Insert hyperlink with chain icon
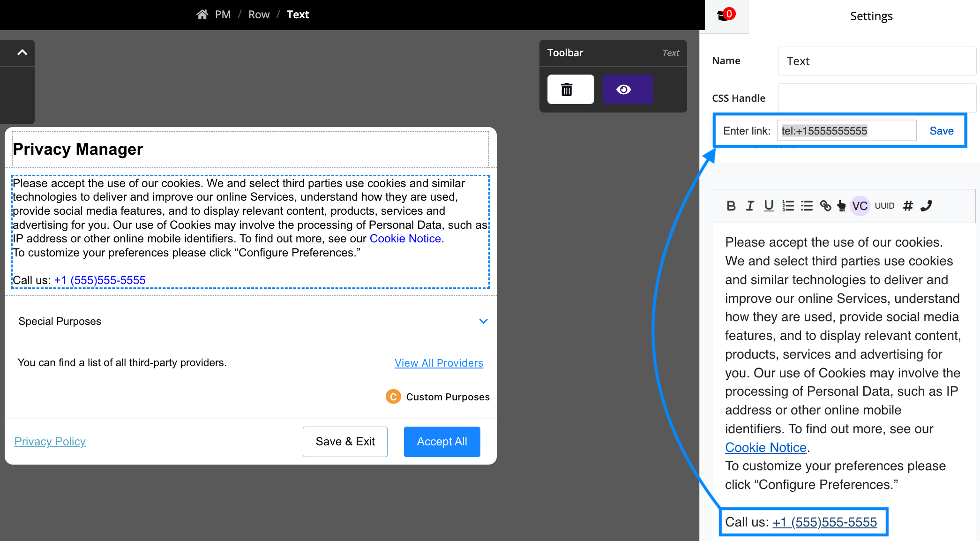The width and height of the screenshot is (980, 541). coord(825,206)
